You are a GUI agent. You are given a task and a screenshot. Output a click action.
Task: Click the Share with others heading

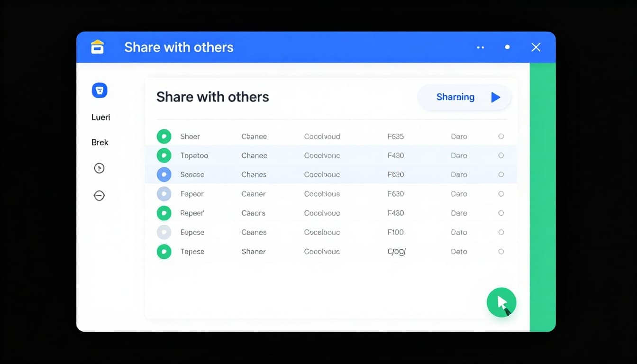[x=212, y=97]
